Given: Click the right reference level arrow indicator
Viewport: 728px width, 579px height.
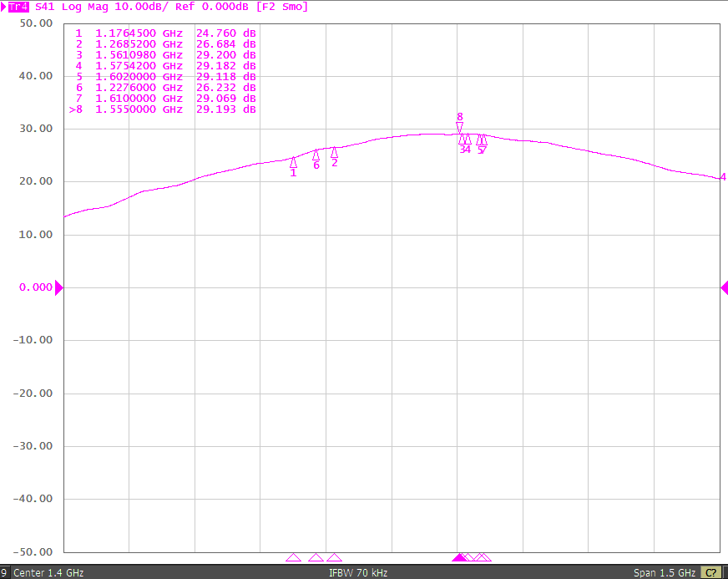Looking at the screenshot, I should coord(724,287).
